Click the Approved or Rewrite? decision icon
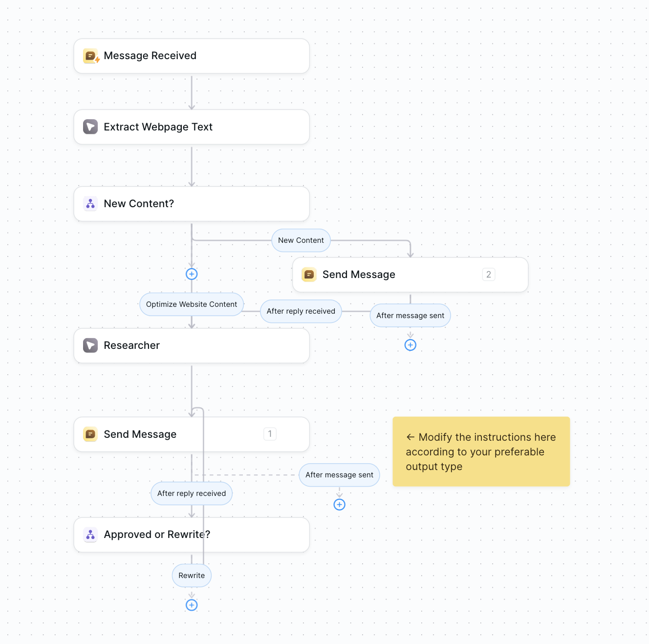This screenshot has height=644, width=649. (x=90, y=535)
